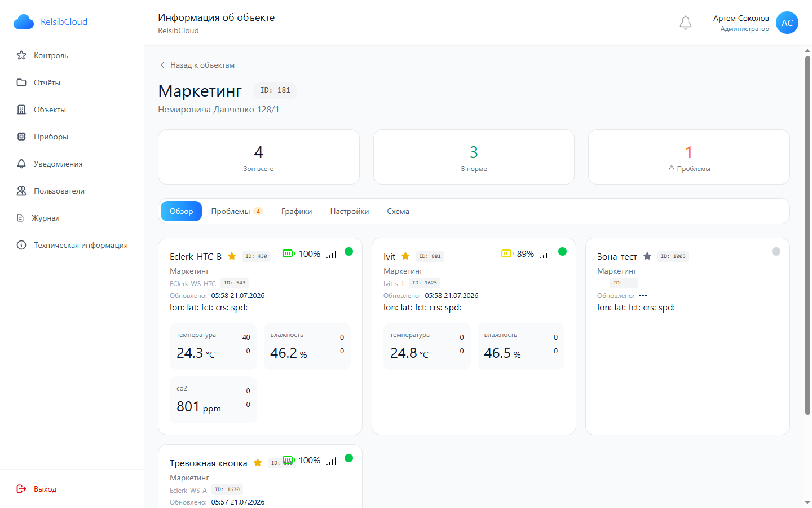Click the ID: 181 badge beside Маркетинг
Screen dimensions: 812x508
275,90
